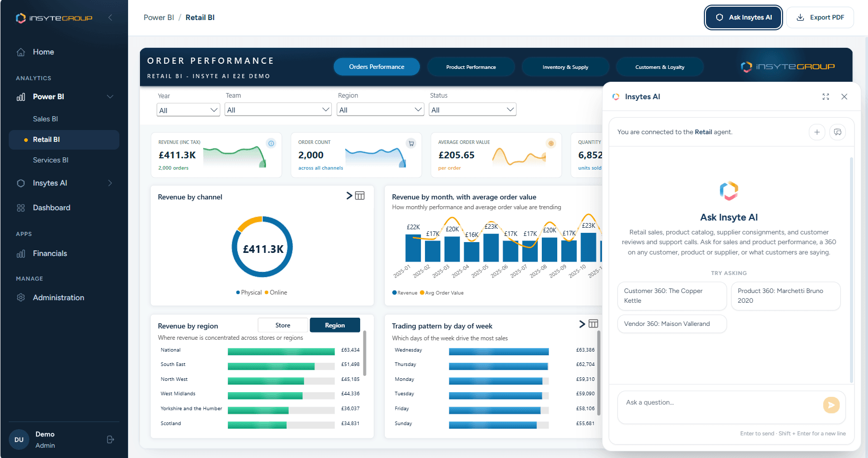Open the Team filter dropdown
This screenshot has height=458, width=868.
click(x=278, y=109)
